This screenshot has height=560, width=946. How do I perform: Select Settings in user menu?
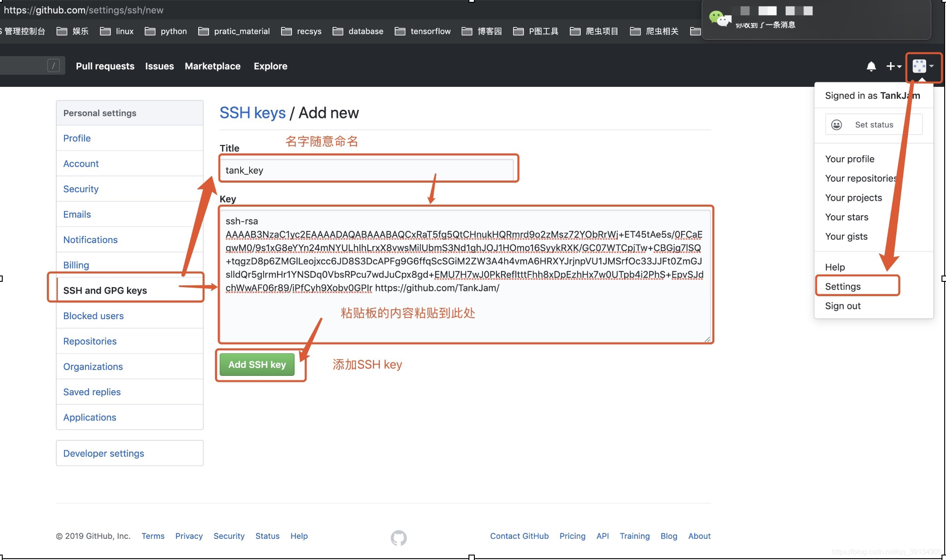point(842,286)
